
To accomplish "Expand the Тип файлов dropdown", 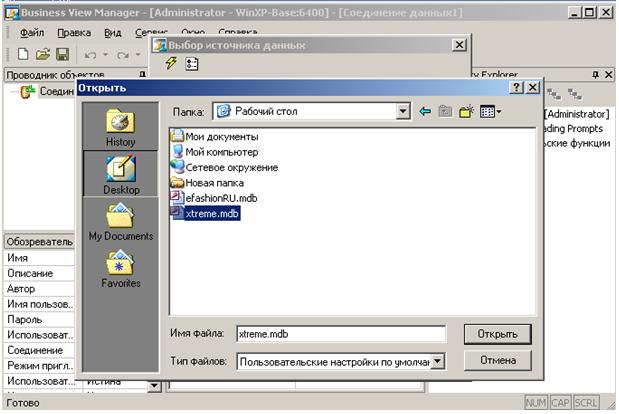I will 438,362.
